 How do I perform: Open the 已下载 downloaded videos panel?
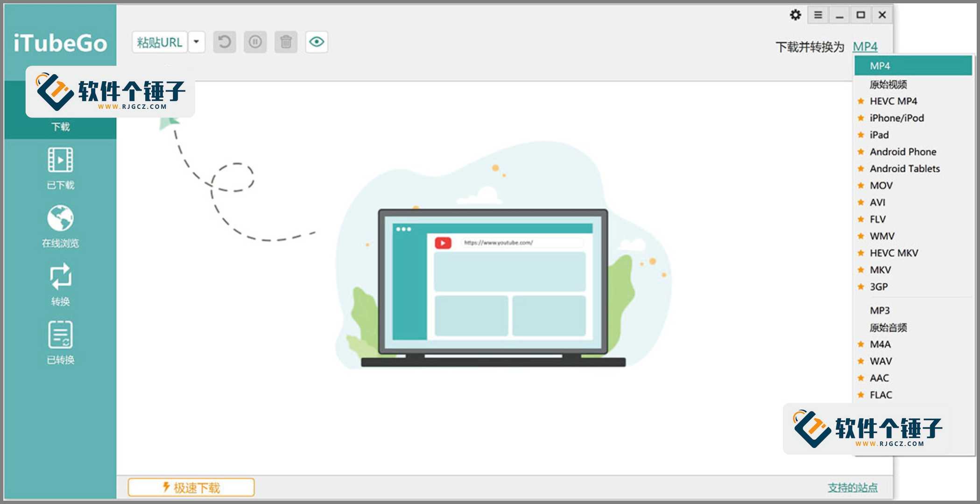[x=60, y=168]
